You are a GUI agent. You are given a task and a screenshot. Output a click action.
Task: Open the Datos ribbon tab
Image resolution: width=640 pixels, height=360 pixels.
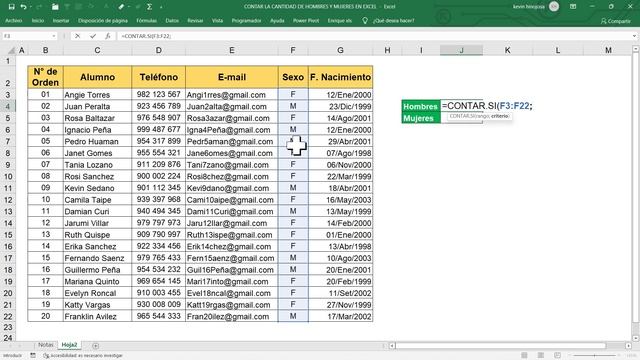pos(172,20)
